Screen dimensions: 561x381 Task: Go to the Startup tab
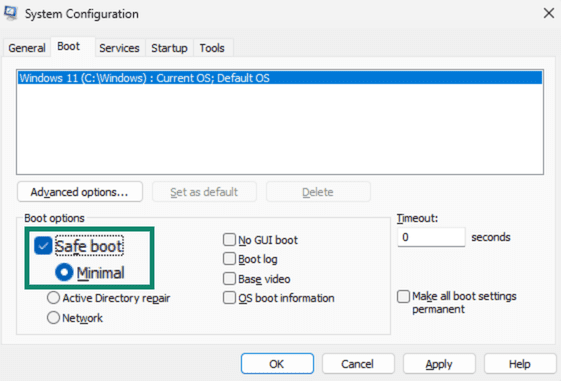click(169, 48)
